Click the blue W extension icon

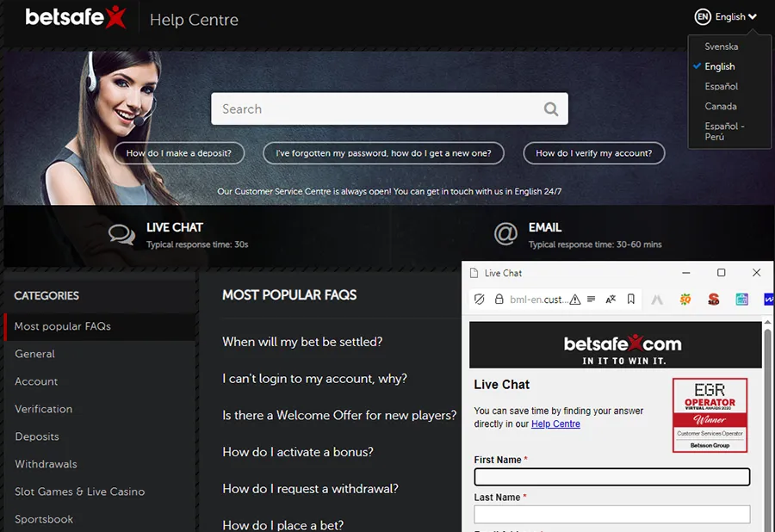coord(769,300)
